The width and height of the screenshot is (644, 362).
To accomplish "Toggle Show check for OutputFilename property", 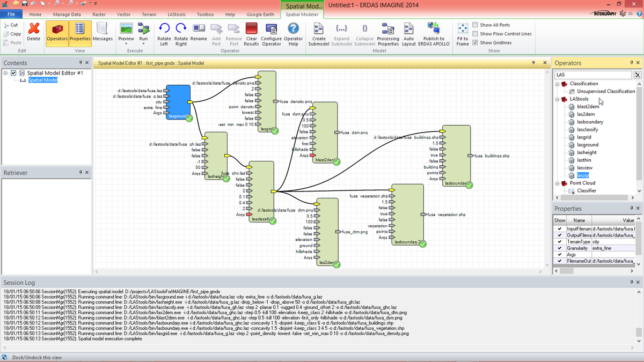I will click(559, 235).
